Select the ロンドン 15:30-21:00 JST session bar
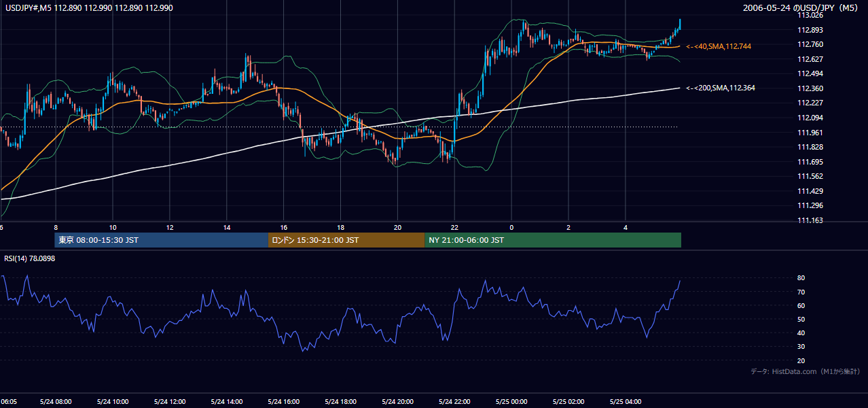Screen dimensions: 868x408 pyautogui.click(x=346, y=240)
